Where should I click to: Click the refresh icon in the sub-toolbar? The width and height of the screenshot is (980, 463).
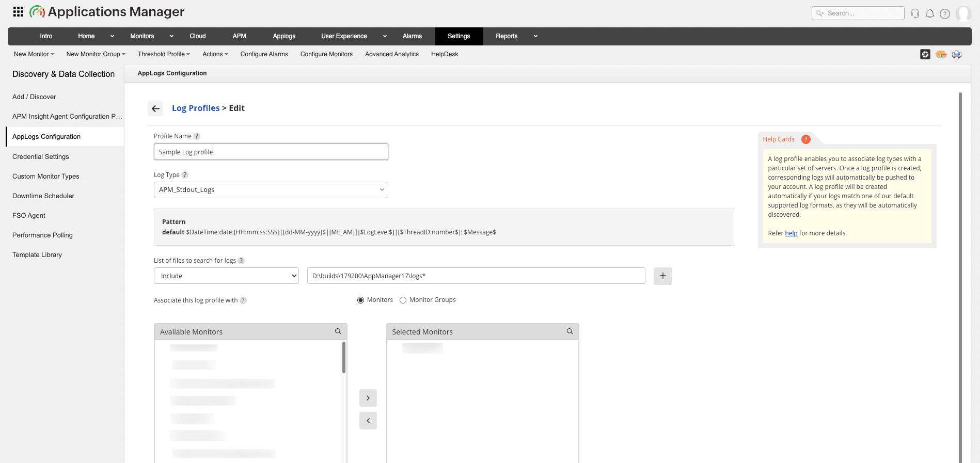pyautogui.click(x=925, y=54)
